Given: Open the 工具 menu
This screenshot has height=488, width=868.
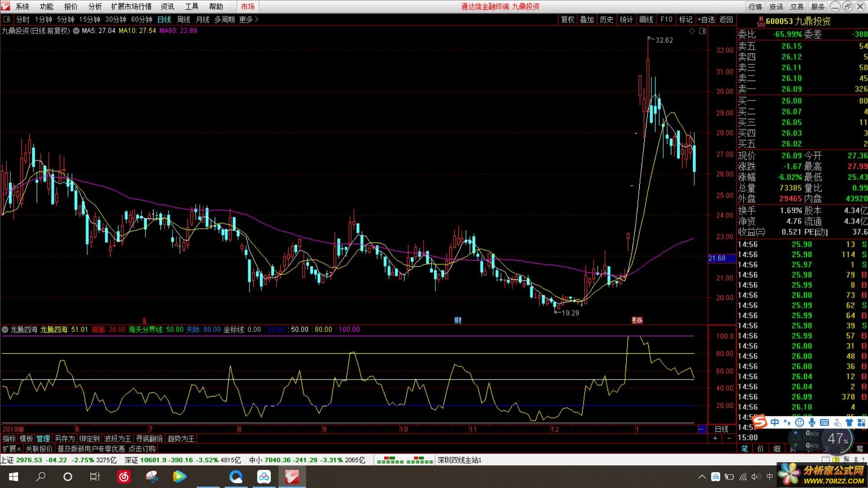Looking at the screenshot, I should click(192, 6).
